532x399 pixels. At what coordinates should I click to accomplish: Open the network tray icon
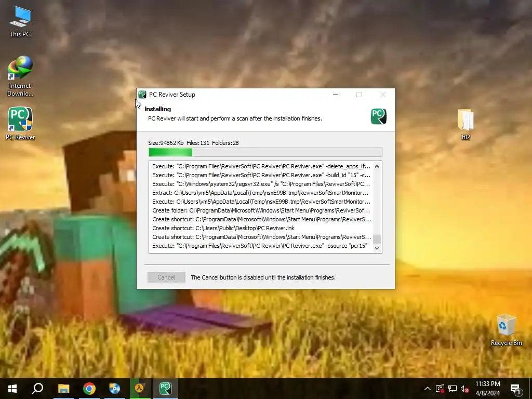click(453, 389)
